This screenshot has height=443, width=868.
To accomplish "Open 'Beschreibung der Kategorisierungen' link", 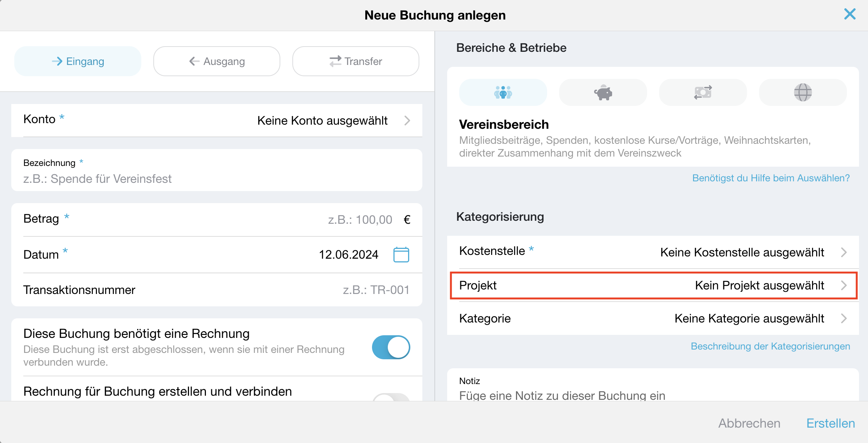I will tap(770, 346).
